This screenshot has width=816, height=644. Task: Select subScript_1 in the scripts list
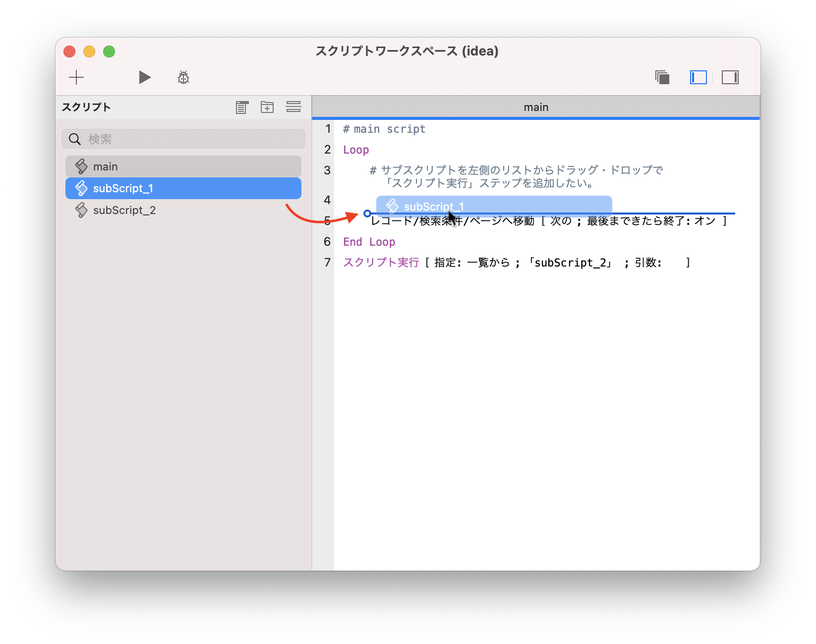tap(183, 188)
